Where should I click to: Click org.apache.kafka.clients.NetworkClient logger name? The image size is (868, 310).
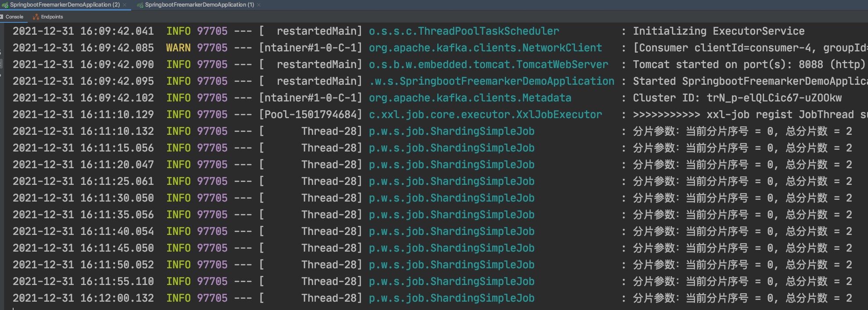485,48
